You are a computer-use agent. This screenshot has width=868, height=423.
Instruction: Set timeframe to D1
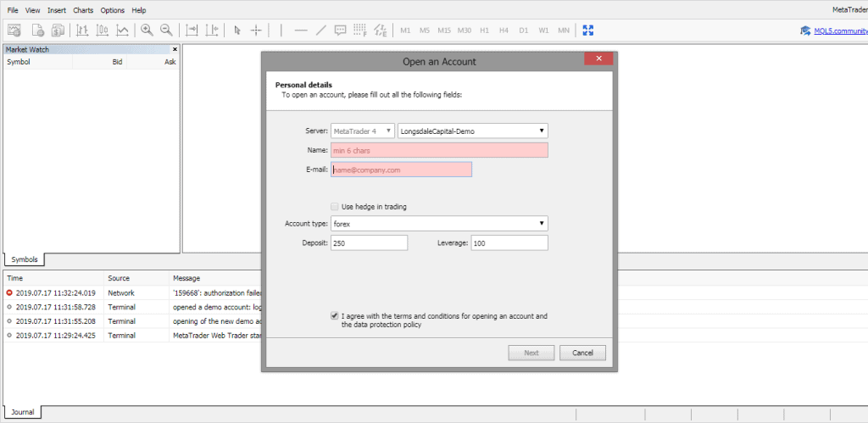click(x=524, y=31)
